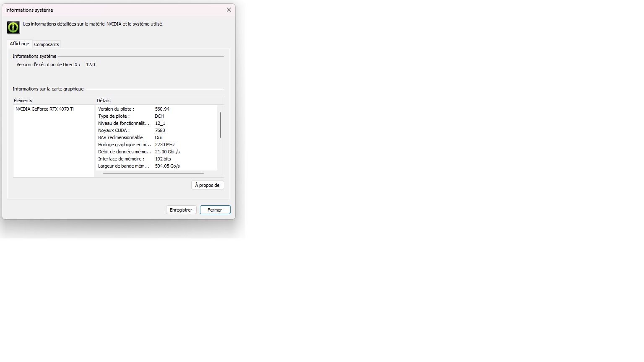Click the Fermer button
The width and height of the screenshot is (644, 362).
[215, 210]
